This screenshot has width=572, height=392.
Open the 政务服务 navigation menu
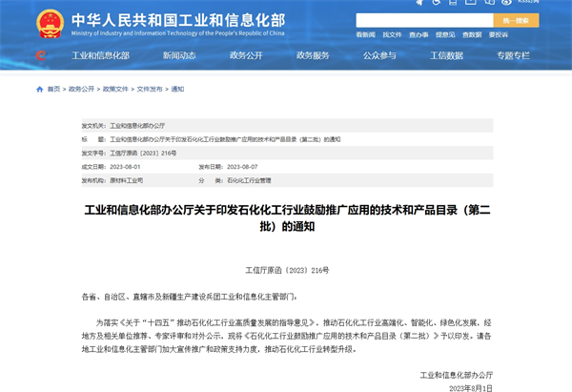313,55
